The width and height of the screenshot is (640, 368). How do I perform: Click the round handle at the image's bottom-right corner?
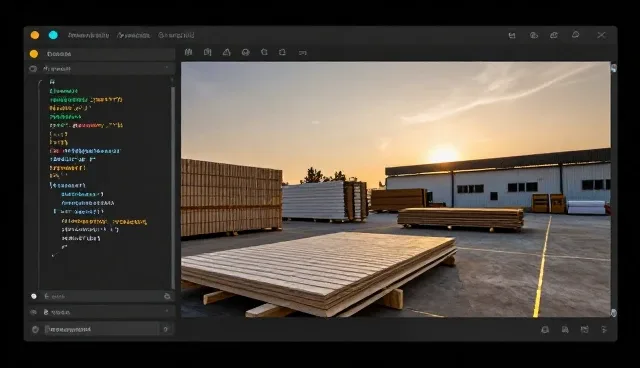[x=613, y=313]
